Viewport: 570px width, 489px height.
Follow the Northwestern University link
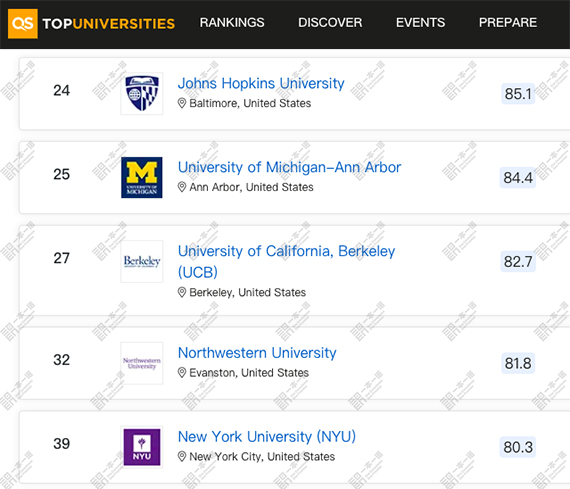click(x=257, y=353)
